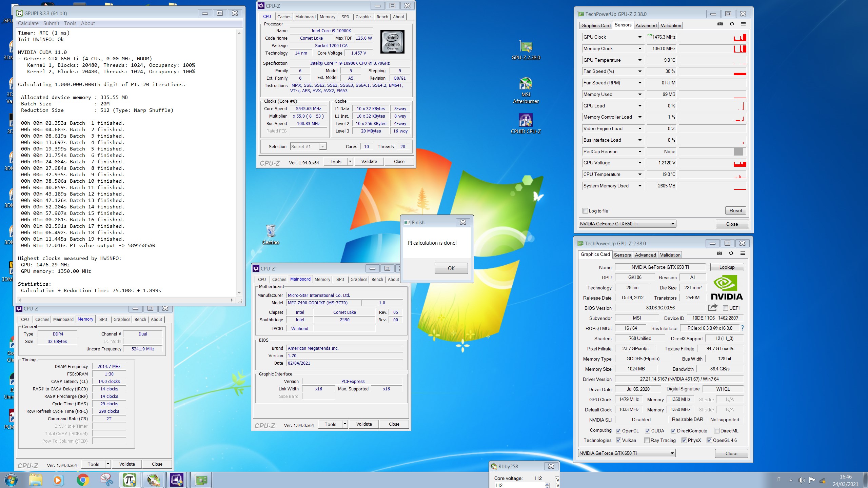Click the refresh icon in GPU-Z Graphics Card window

731,253
